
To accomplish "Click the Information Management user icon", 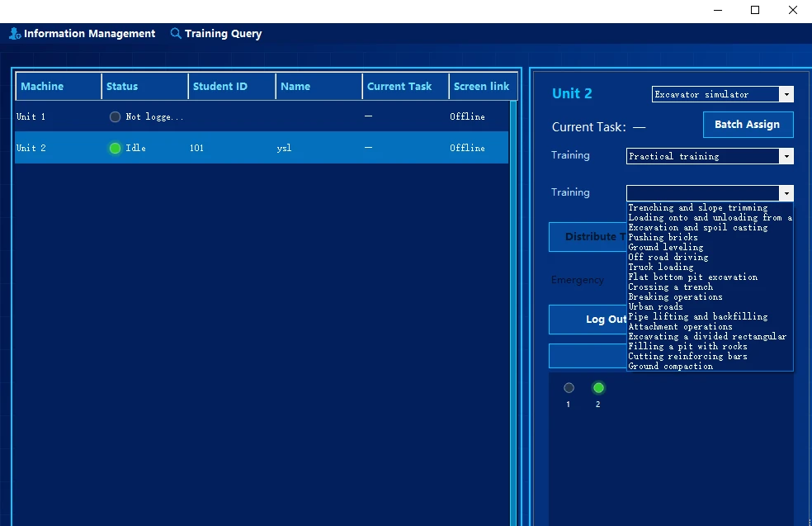I will (x=15, y=34).
